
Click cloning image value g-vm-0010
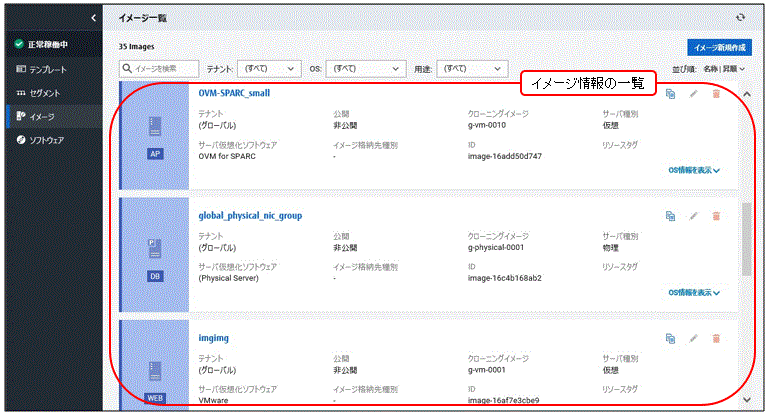coord(487,125)
